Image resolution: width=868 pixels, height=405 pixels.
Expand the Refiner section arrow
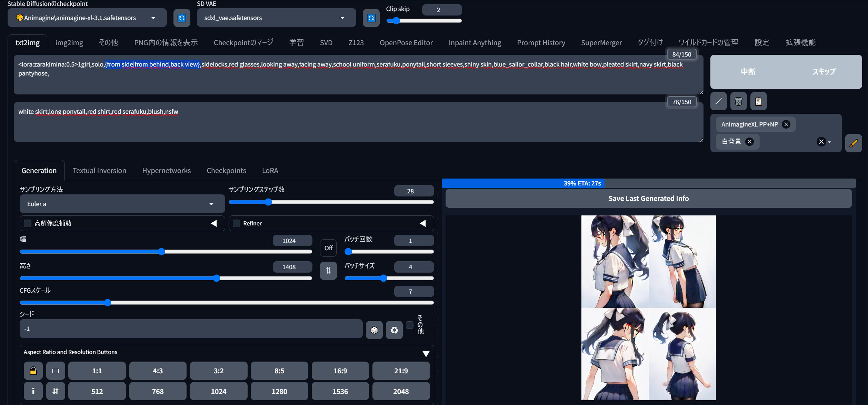(x=422, y=223)
